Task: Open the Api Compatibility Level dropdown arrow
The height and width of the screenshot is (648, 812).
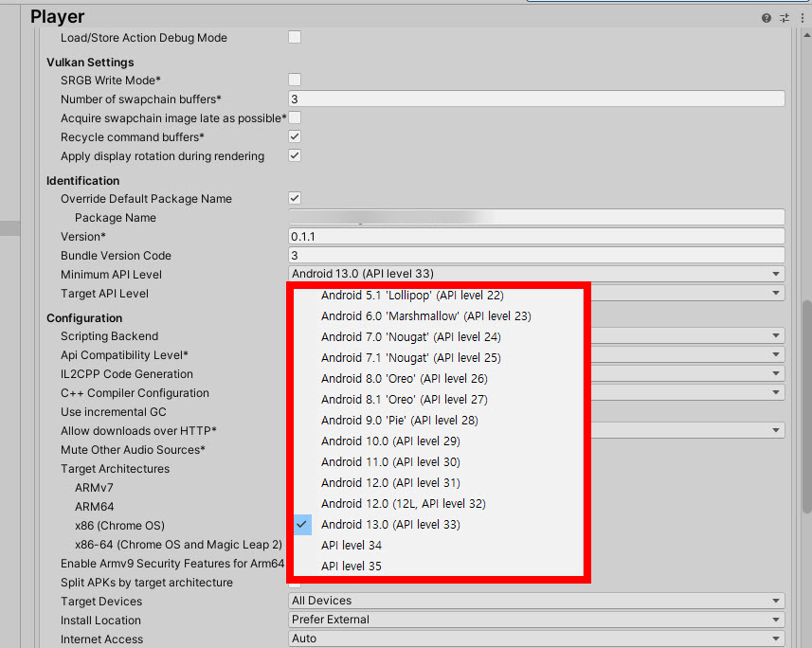Action: [x=776, y=355]
